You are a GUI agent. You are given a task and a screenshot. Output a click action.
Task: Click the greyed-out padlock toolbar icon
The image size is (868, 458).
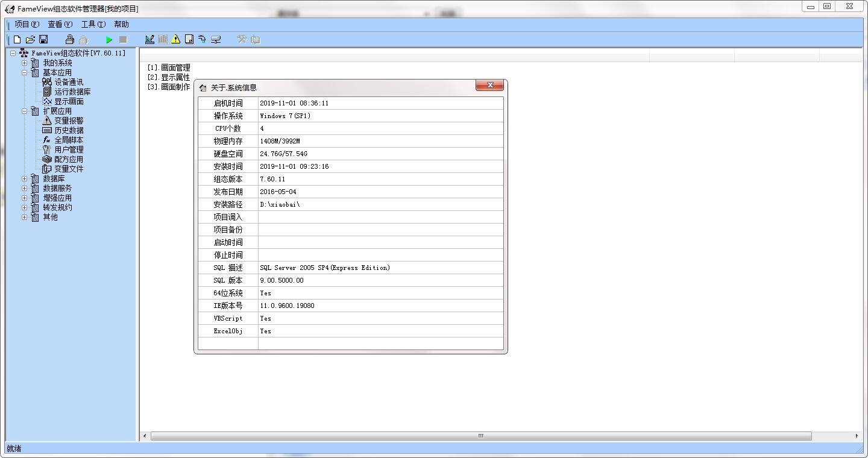click(x=83, y=40)
